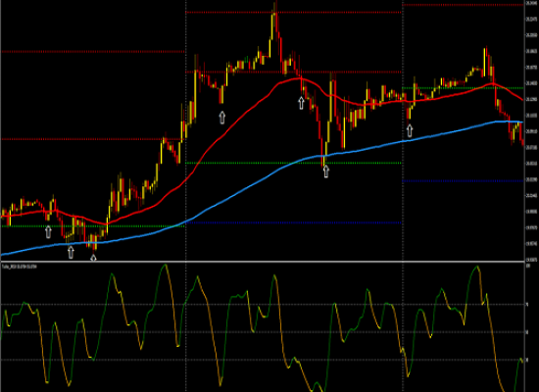
Task: Select the up arrow nearest the second vertical separator
Action: coord(410,130)
